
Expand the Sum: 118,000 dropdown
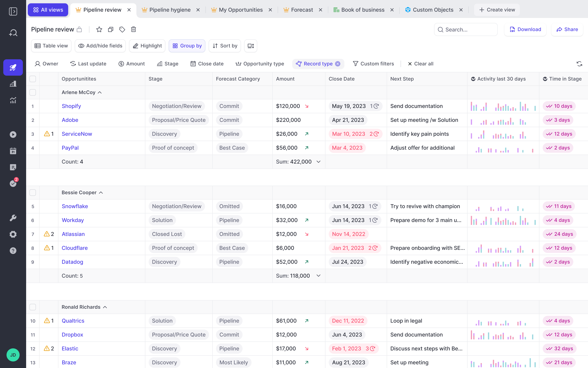pos(318,275)
